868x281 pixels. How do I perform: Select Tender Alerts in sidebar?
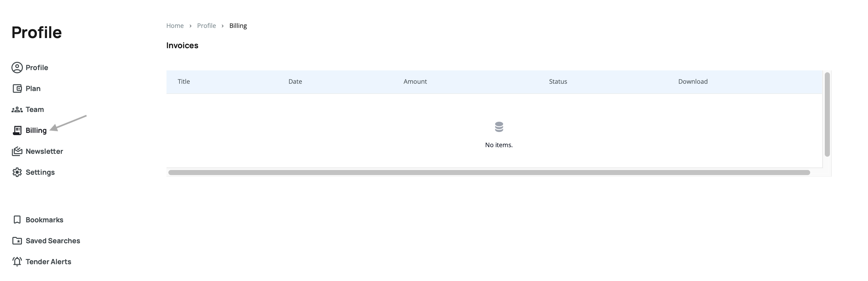point(48,262)
